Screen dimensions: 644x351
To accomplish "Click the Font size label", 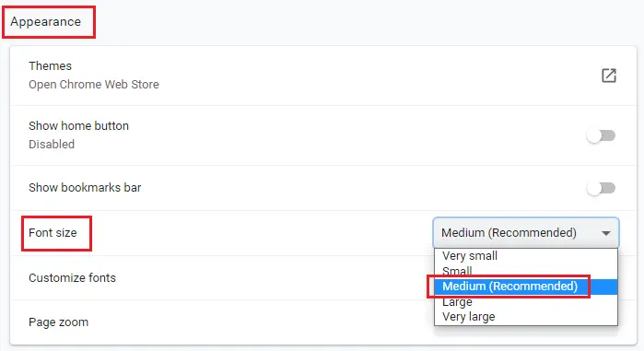I will click(x=53, y=233).
